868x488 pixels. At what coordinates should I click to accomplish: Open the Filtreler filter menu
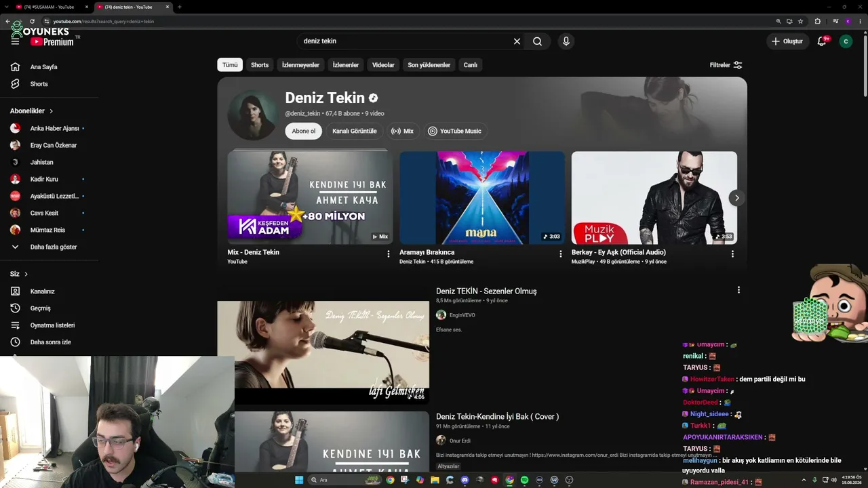pos(726,65)
